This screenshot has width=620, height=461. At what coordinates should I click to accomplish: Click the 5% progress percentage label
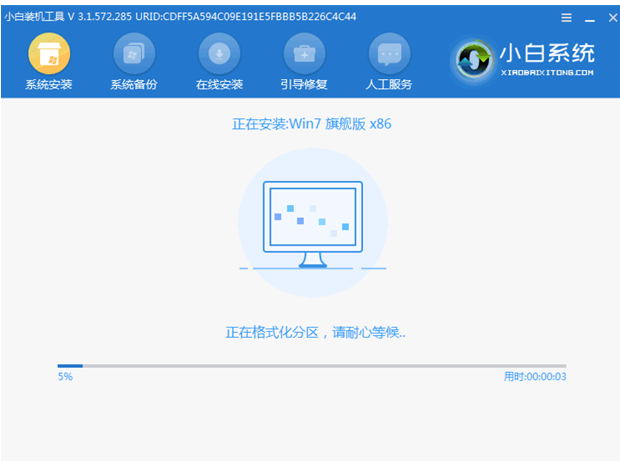pyautogui.click(x=65, y=377)
